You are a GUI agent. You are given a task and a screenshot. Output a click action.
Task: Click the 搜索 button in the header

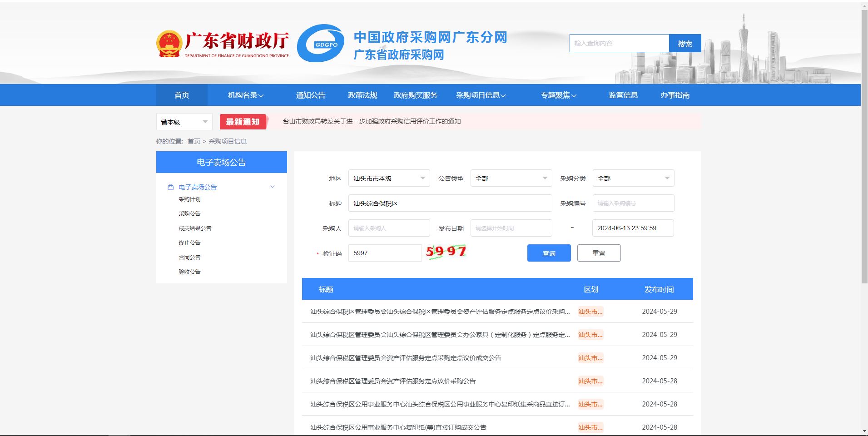[x=685, y=44]
